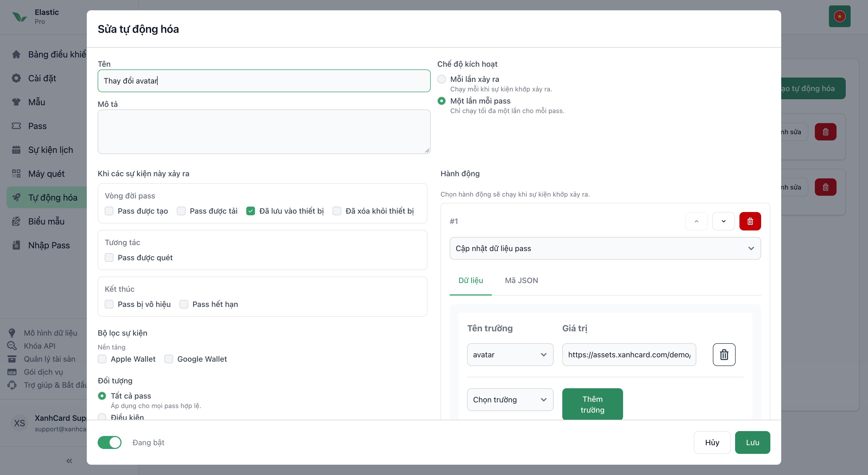Select Tất cả pass radio option

[102, 396]
